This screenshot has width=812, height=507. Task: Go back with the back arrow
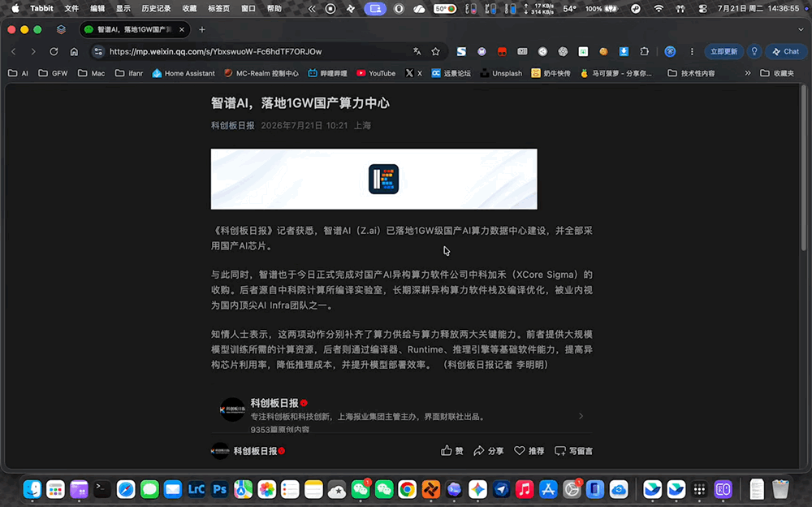tap(14, 51)
